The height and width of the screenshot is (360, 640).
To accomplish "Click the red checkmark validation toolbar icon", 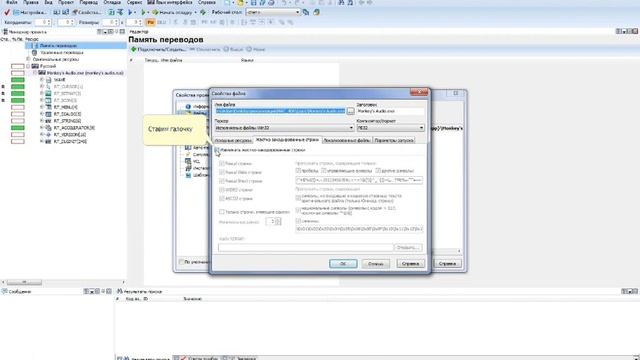I will pos(7,13).
